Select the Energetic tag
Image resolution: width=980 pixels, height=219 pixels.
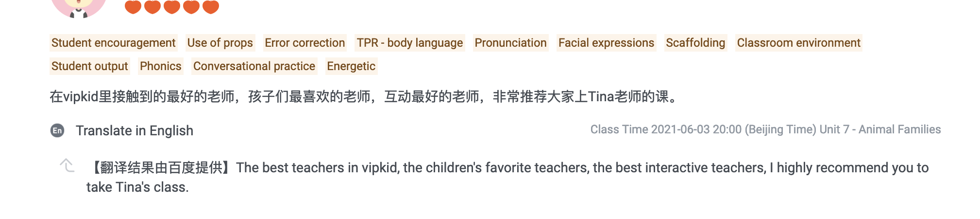[351, 66]
